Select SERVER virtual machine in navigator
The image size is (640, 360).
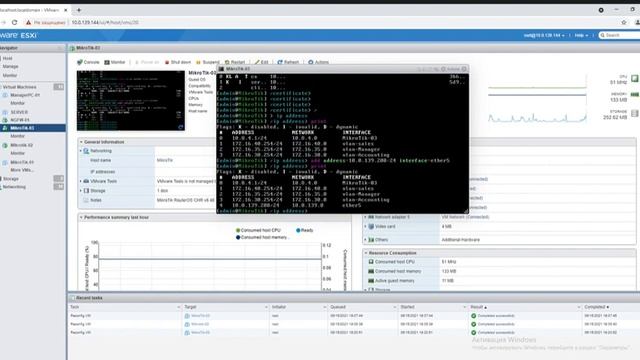pyautogui.click(x=19, y=112)
